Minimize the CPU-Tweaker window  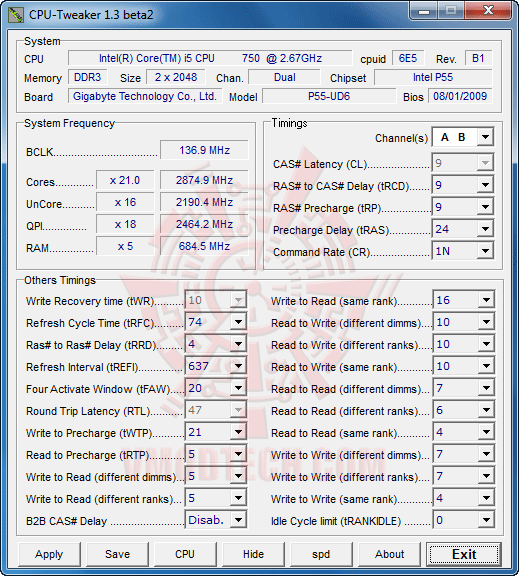pyautogui.click(x=424, y=10)
